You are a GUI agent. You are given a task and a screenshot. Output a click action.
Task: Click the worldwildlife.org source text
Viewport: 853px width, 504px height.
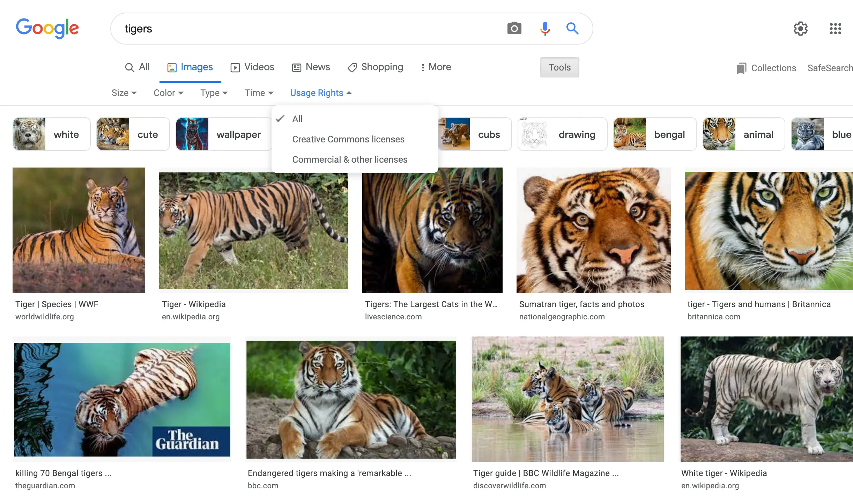45,317
